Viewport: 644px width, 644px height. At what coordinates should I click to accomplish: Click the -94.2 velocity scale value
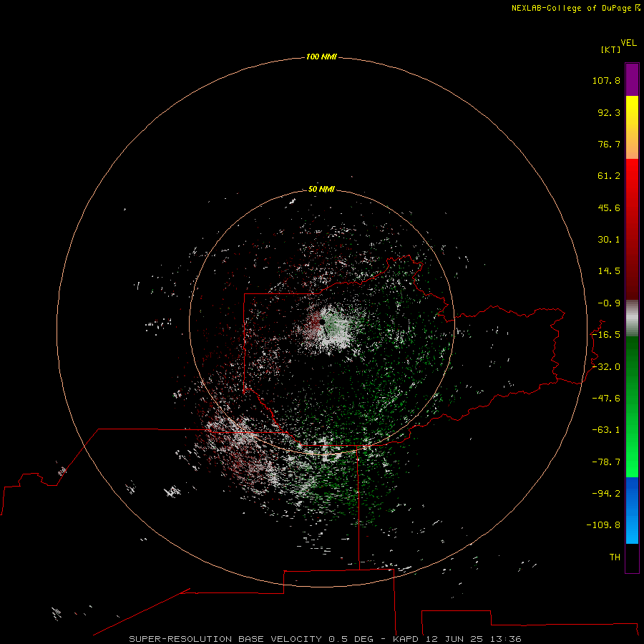(x=606, y=494)
